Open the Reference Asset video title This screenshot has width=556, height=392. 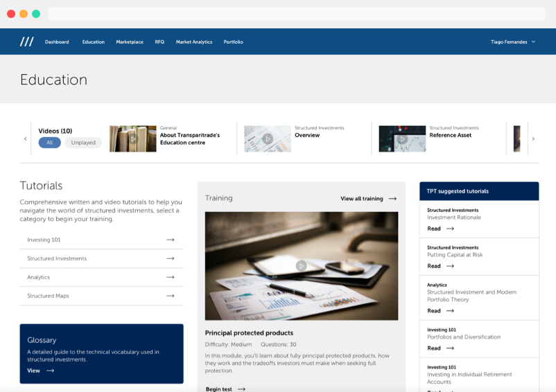point(451,135)
